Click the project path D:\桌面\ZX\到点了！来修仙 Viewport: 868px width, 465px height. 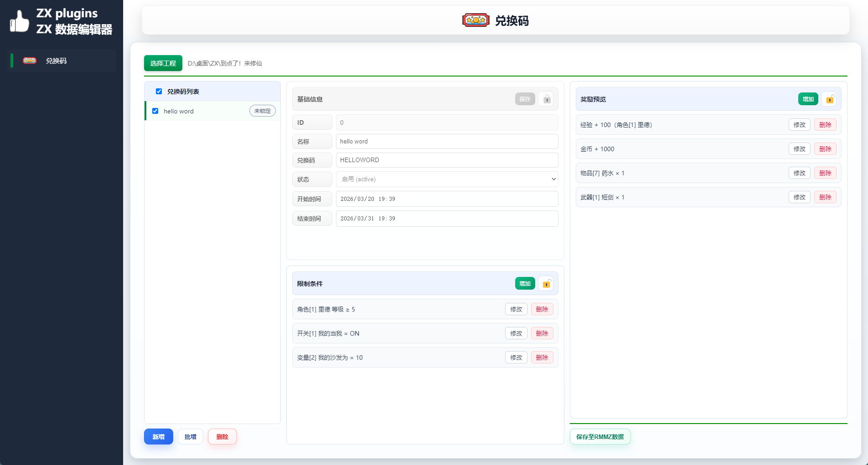click(x=225, y=63)
